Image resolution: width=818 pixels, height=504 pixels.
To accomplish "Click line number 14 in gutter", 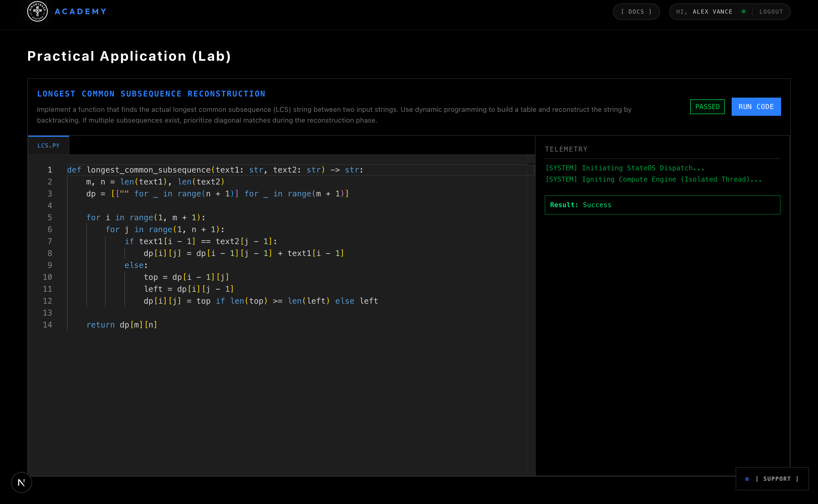I will (x=47, y=325).
